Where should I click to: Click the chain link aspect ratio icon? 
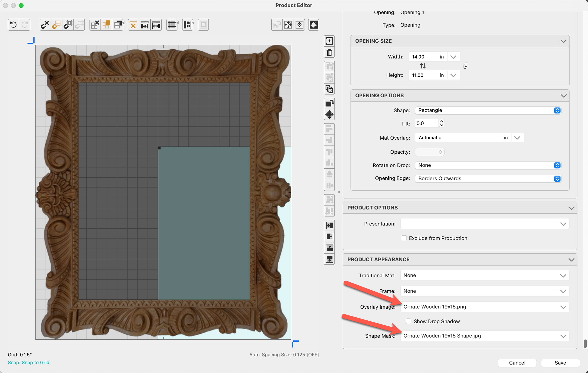click(x=465, y=66)
